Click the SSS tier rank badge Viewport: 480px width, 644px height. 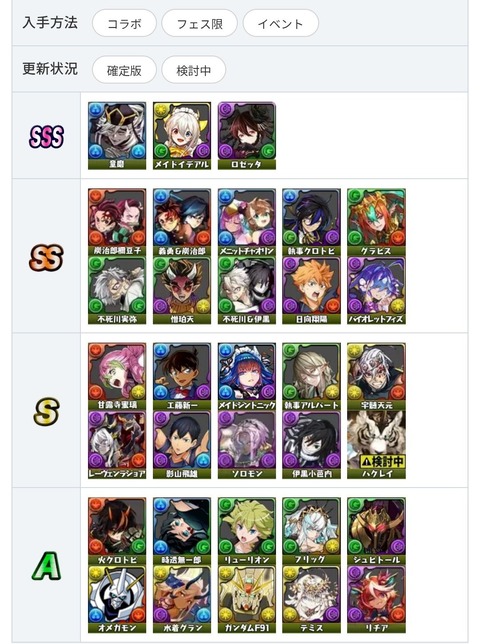[x=46, y=136]
